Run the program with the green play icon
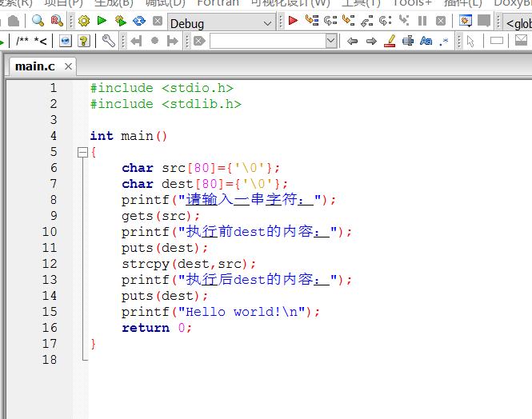This screenshot has height=419, width=532. [102, 21]
